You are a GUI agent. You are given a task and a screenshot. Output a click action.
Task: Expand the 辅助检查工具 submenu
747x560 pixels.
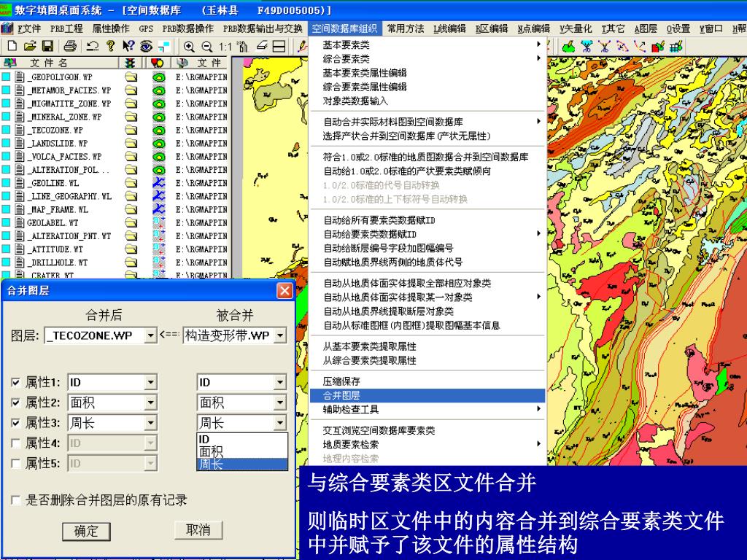pos(427,409)
